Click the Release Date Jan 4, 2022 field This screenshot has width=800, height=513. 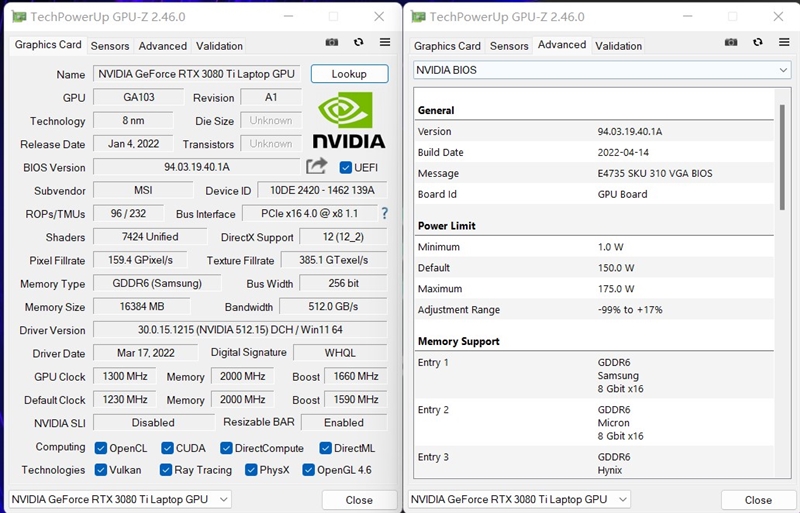pos(133,144)
